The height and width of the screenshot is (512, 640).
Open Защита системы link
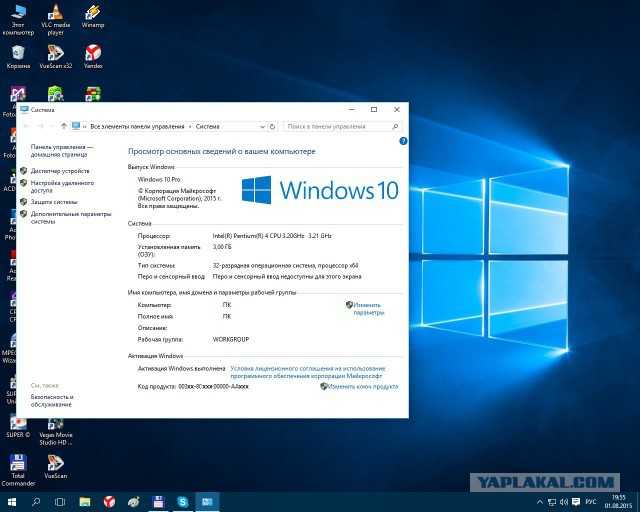[x=54, y=202]
